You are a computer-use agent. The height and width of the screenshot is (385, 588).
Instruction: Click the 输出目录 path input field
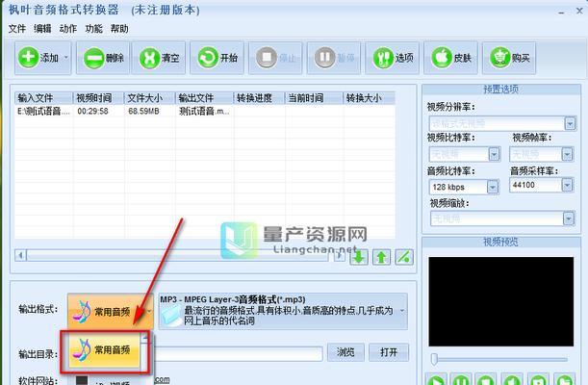[x=238, y=353]
